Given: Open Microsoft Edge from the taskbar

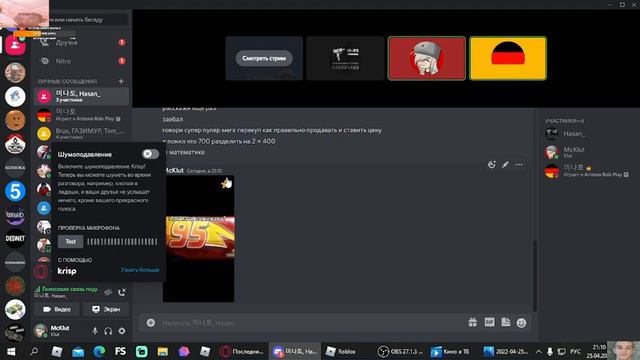Looking at the screenshot, I should 99,351.
